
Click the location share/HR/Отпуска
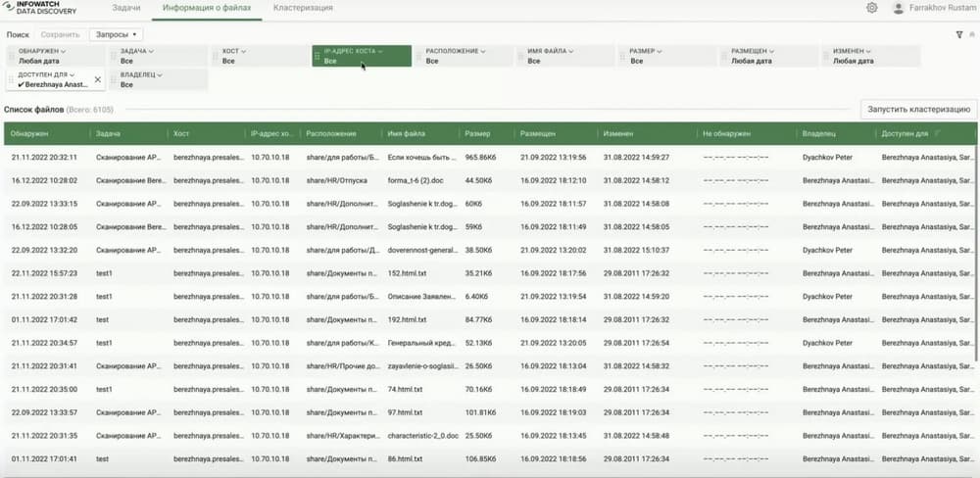[336, 180]
